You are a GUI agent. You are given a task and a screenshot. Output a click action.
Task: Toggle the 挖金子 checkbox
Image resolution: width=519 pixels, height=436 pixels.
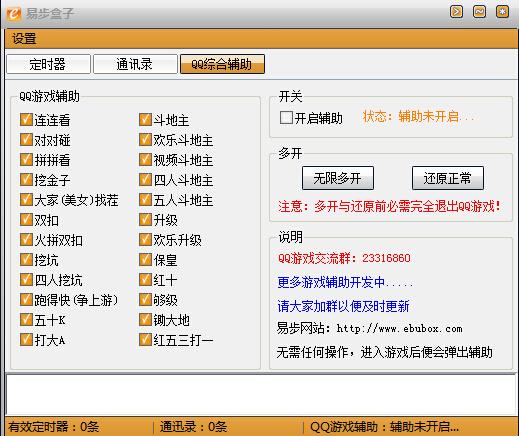(26, 180)
